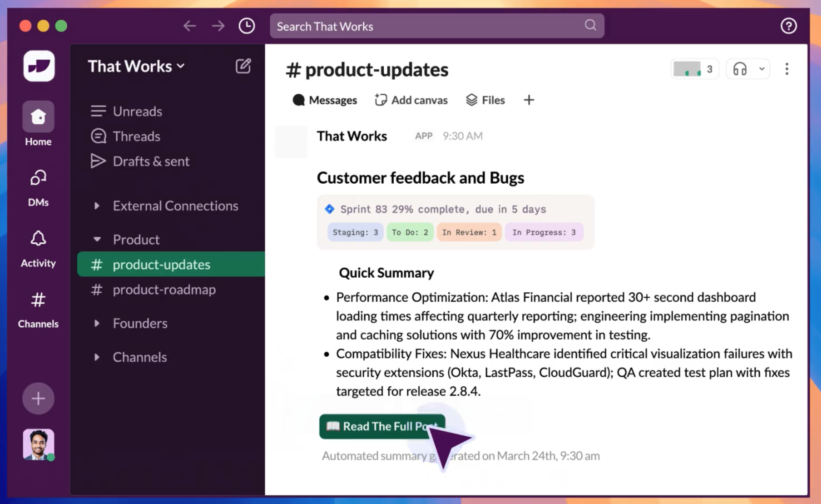Open the user profile avatar
Viewport: 821px width, 504px height.
pyautogui.click(x=38, y=444)
